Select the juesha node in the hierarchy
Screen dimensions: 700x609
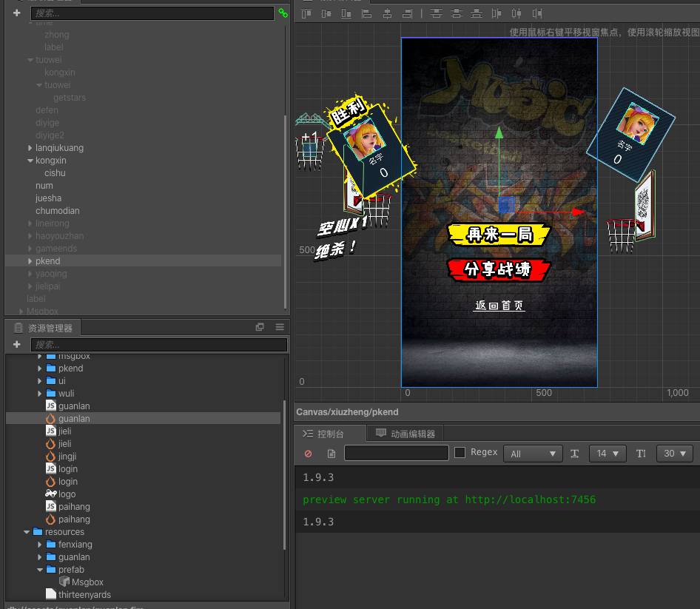(48, 198)
